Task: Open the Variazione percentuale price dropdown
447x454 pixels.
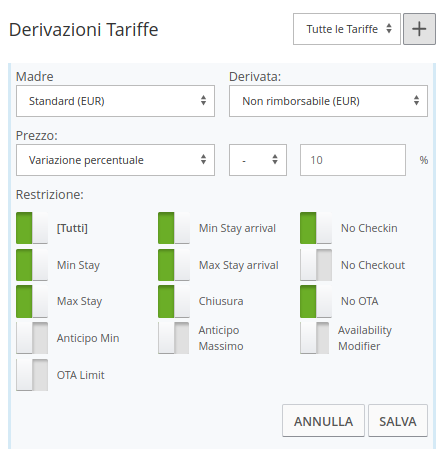Action: pyautogui.click(x=115, y=160)
